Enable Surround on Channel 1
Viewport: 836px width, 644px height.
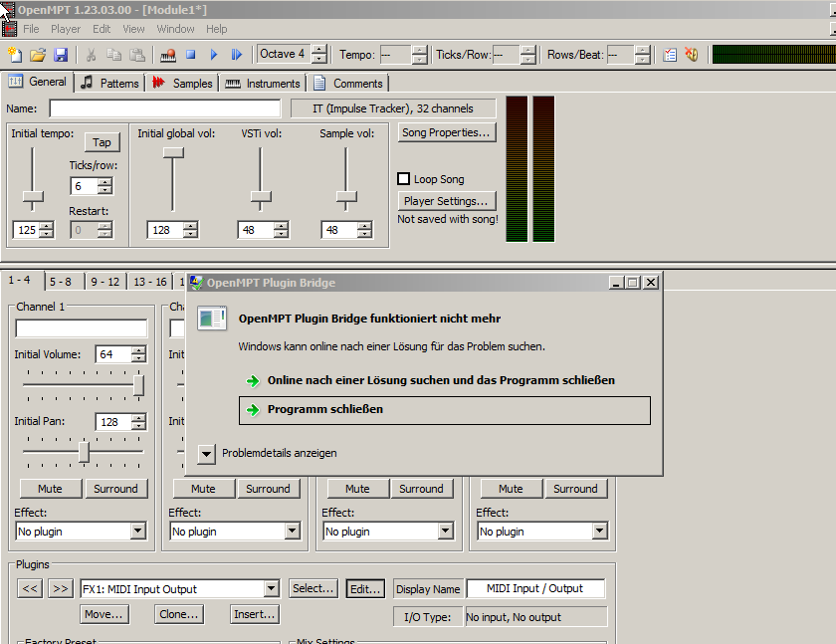pos(115,489)
